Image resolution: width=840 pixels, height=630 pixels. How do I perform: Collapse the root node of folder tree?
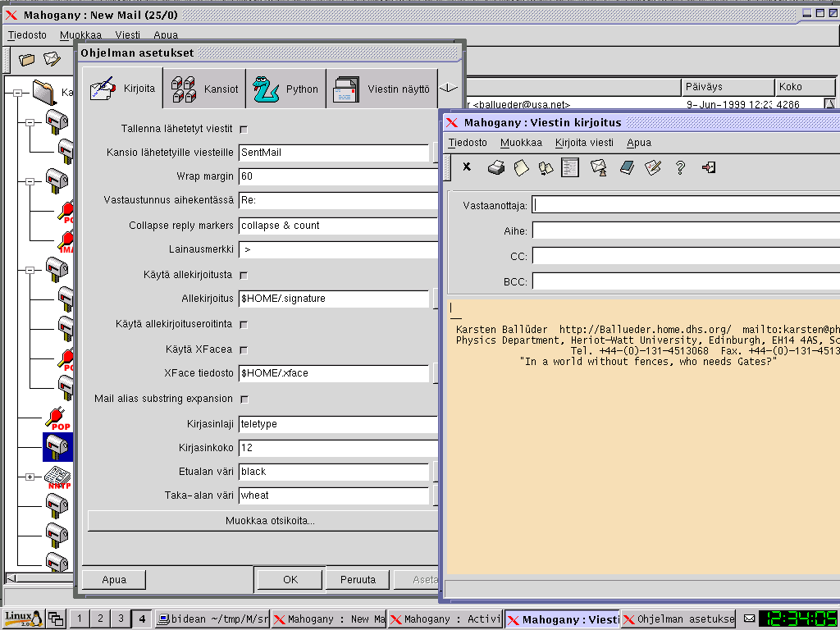[x=18, y=93]
